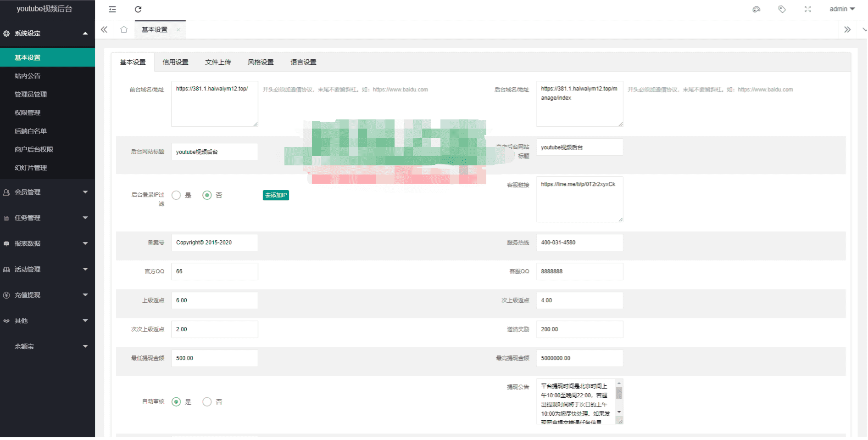Viewport: 868px width, 440px height.
Task: Switch to the 信用设置 tab
Action: (x=175, y=62)
